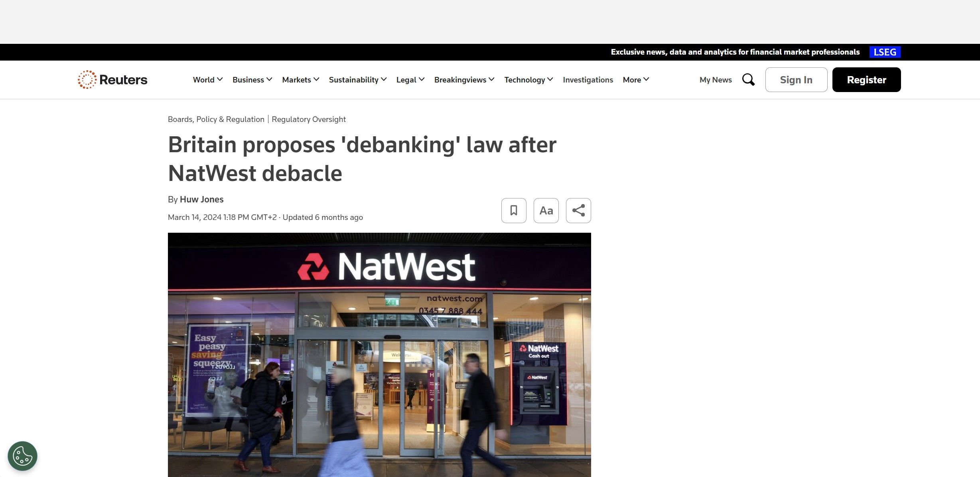Click the share article icon
The height and width of the screenshot is (477, 980).
click(x=578, y=210)
